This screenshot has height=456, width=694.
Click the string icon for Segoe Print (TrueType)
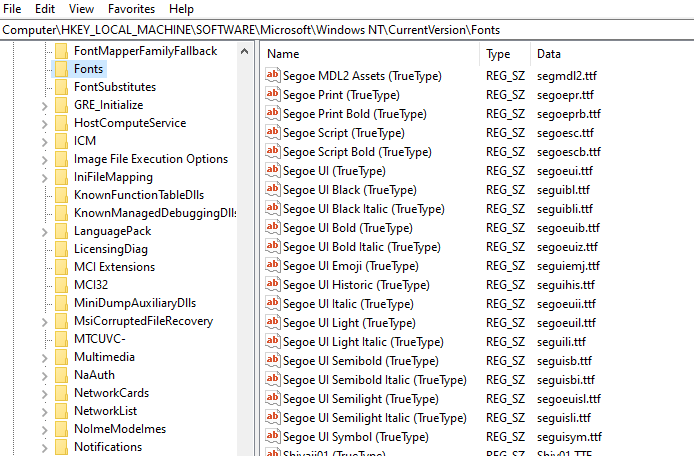[273, 94]
